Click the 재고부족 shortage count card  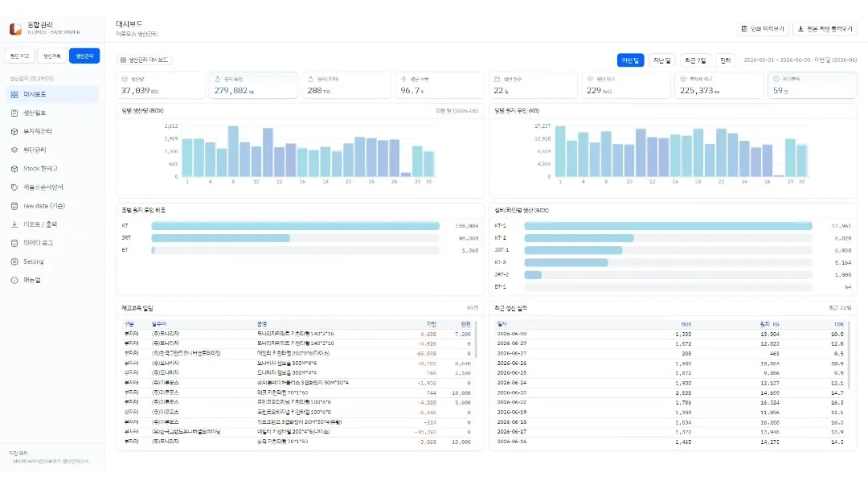tap(812, 85)
